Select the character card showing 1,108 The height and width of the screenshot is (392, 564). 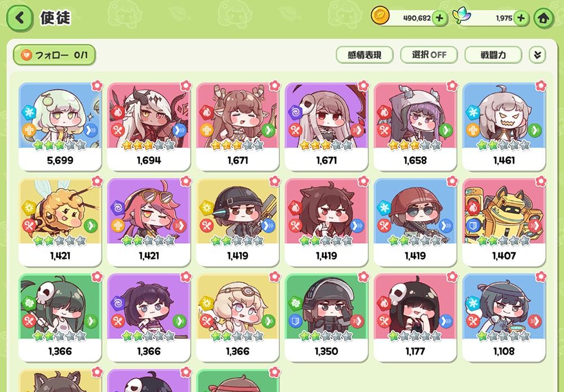(x=504, y=318)
